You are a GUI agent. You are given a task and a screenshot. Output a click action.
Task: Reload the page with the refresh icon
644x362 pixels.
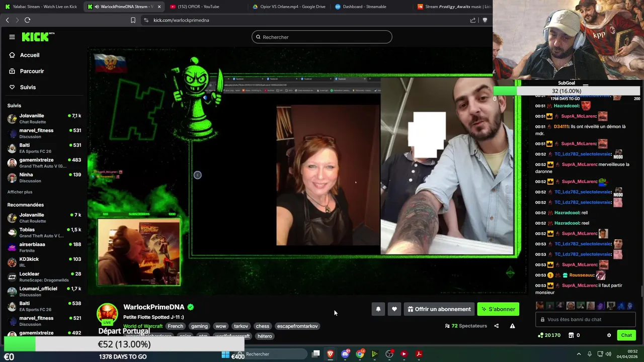27,20
